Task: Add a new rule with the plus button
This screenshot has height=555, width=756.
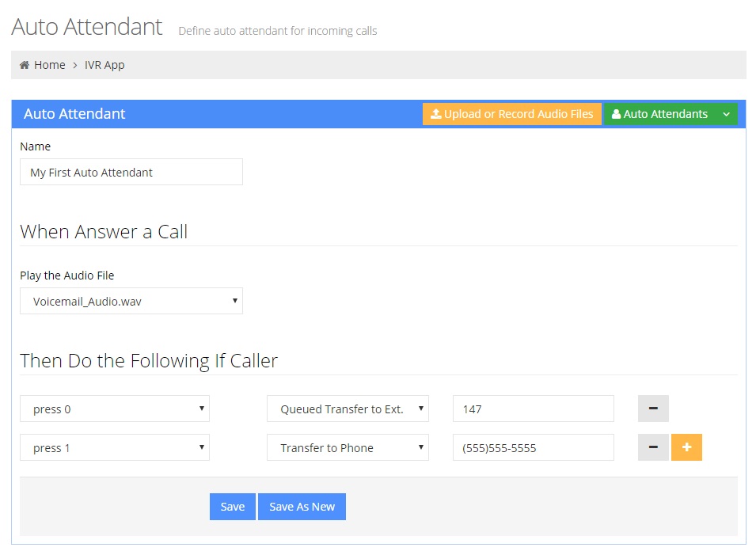Action: pyautogui.click(x=686, y=447)
